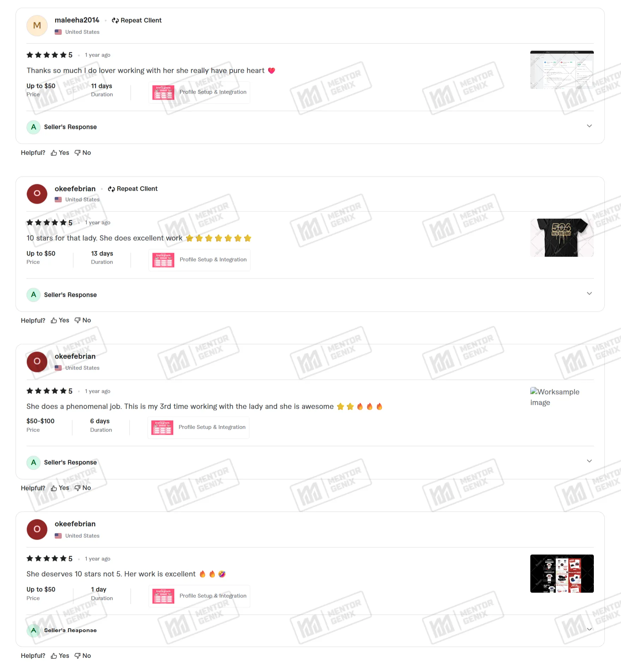
Task: Click the okeefebrian name with Repeat Client badge
Action: [75, 189]
